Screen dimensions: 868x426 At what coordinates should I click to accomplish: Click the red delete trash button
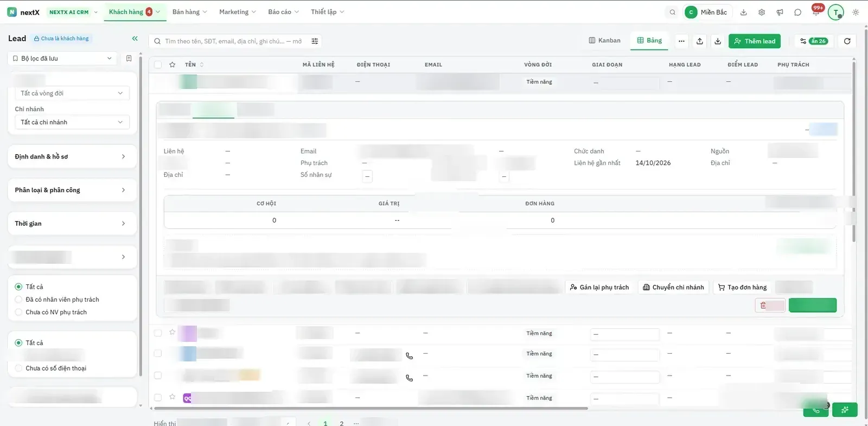click(x=770, y=305)
